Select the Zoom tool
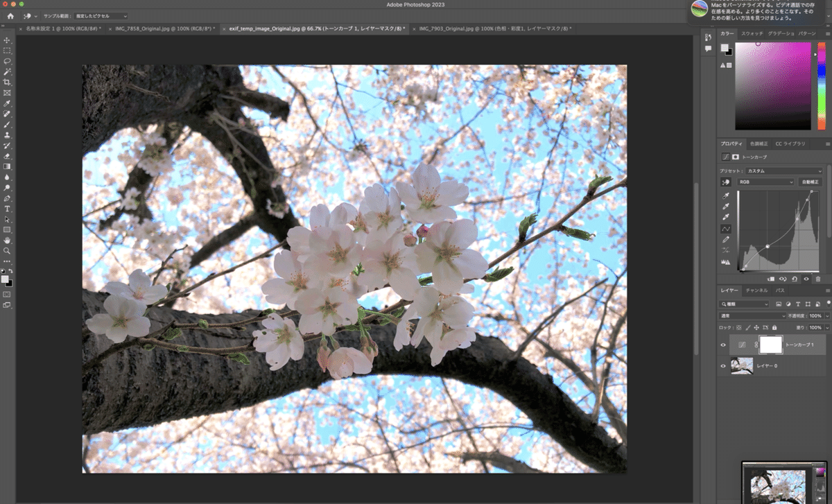Screen dimensions: 832x504 point(8,250)
